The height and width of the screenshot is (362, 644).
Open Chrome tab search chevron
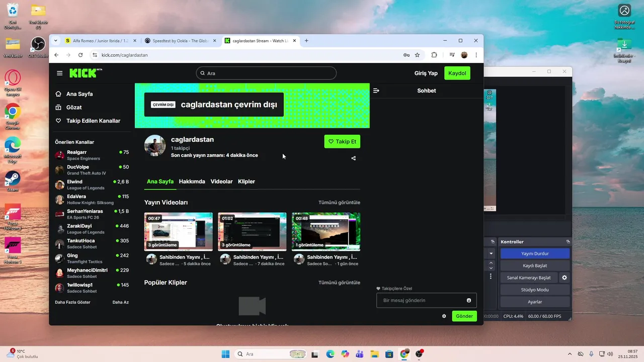coord(56,41)
